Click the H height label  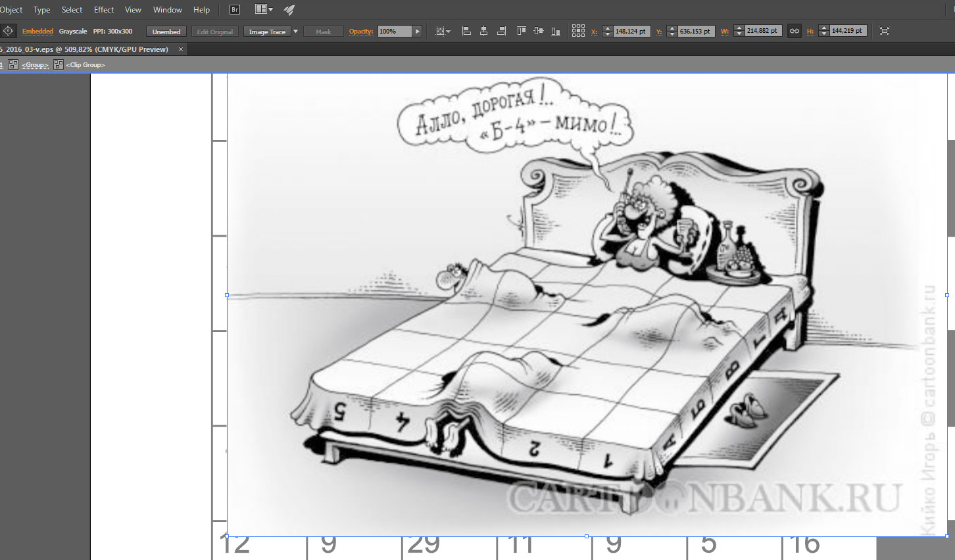coord(810,32)
